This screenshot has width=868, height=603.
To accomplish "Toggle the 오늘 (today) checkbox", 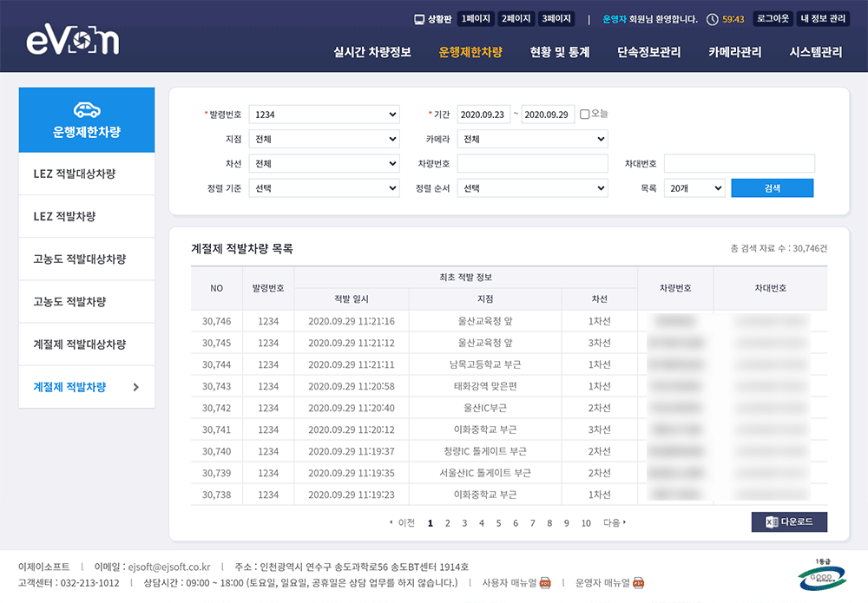I will pos(584,115).
